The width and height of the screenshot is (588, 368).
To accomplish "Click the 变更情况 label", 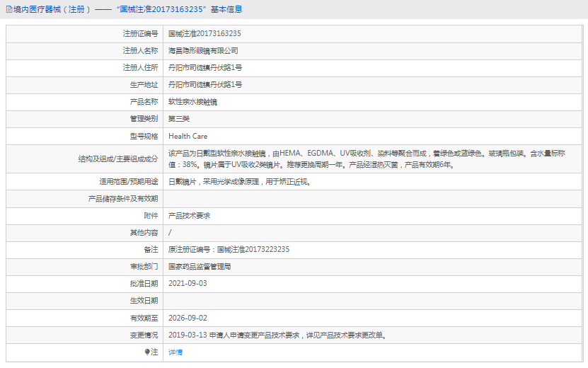I will coord(144,335).
